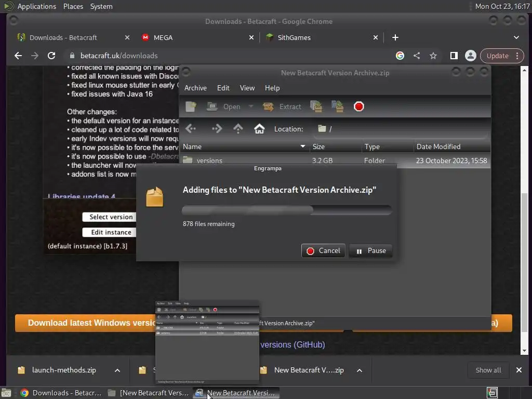Click Download latest Windows version button
This screenshot has width=532, height=399.
coord(85,323)
